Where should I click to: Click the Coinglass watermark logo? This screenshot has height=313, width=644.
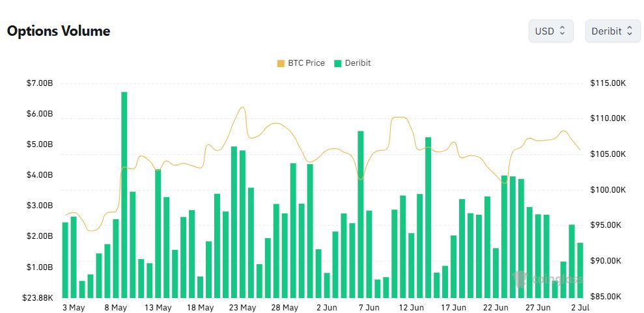pyautogui.click(x=548, y=279)
